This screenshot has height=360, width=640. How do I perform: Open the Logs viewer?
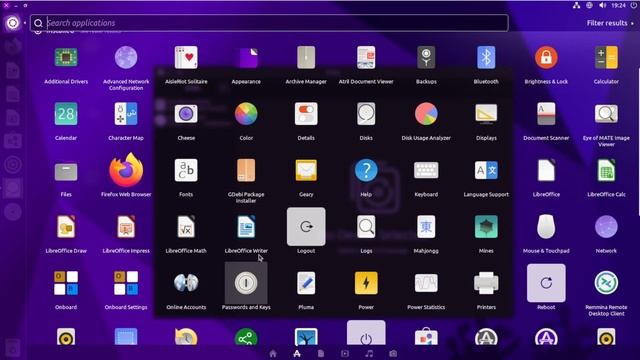366,227
